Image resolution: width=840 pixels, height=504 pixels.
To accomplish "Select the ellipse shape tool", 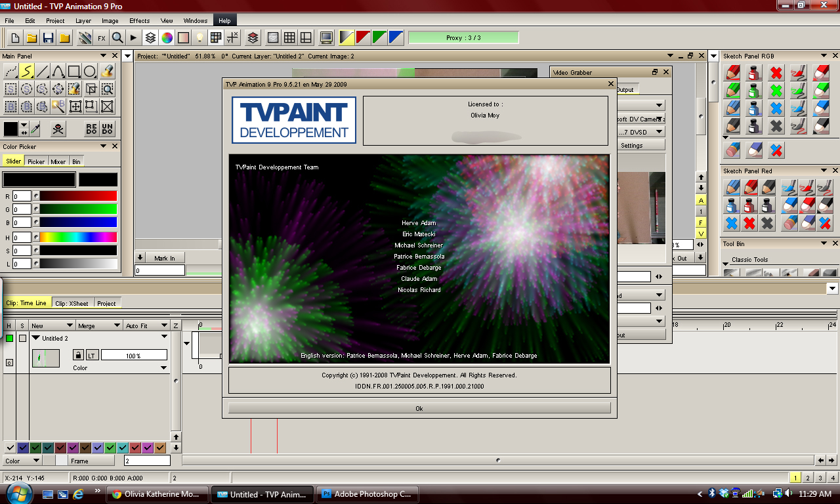I will 90,71.
